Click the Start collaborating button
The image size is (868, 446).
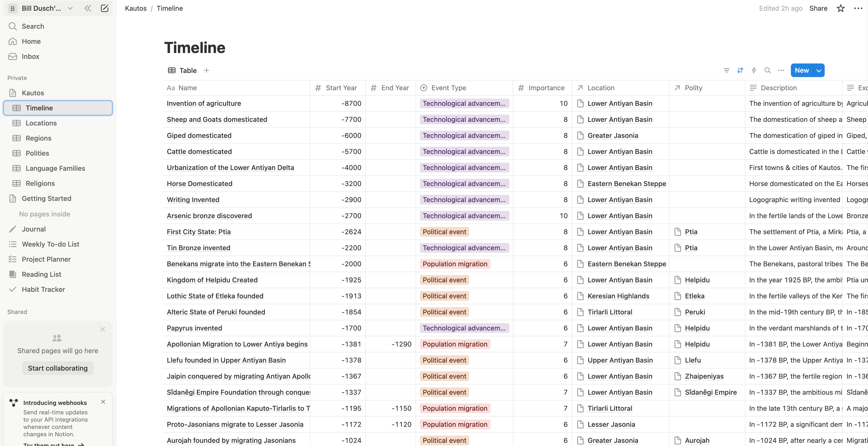pyautogui.click(x=58, y=368)
